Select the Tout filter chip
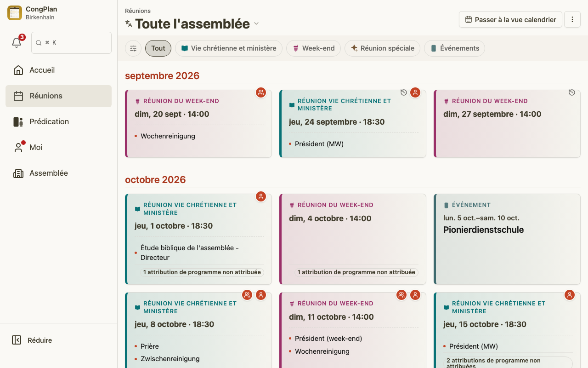588x368 pixels. pyautogui.click(x=158, y=48)
